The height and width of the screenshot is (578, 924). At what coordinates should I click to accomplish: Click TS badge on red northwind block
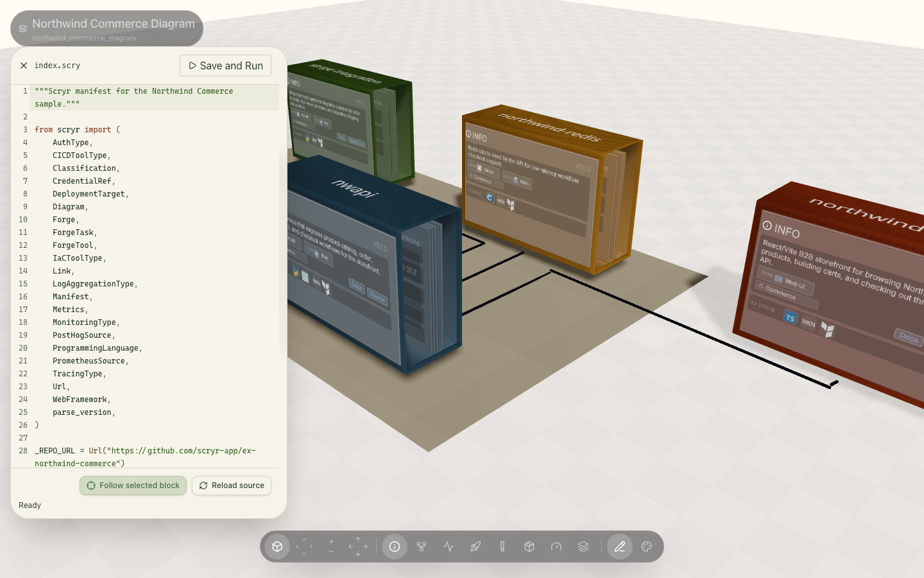790,317
